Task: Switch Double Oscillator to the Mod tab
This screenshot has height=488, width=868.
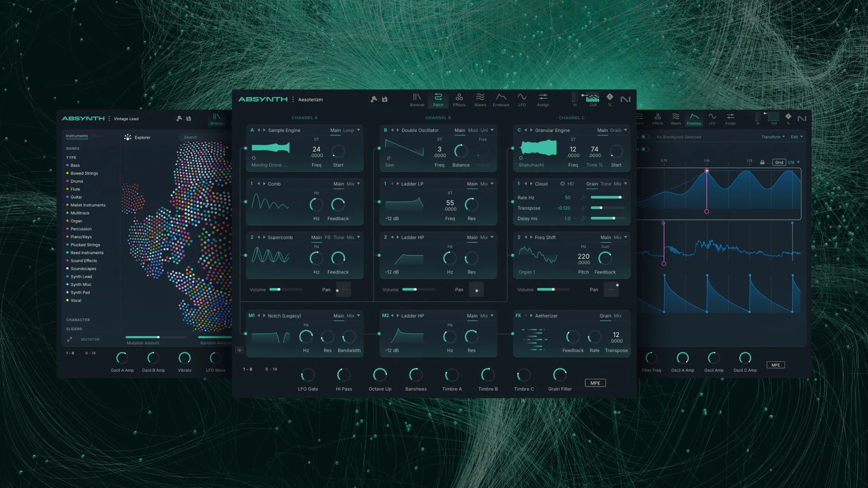Action: 473,130
